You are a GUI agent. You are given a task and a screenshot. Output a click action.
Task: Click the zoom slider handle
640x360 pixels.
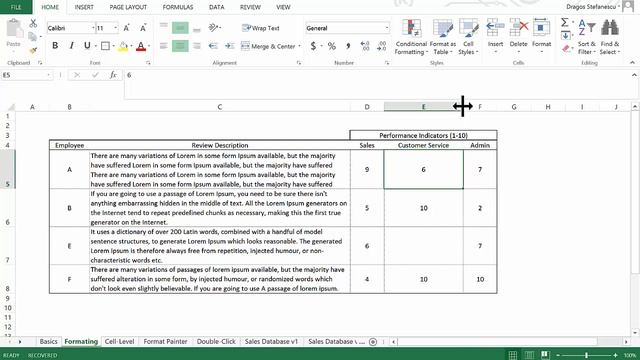pyautogui.click(x=587, y=356)
